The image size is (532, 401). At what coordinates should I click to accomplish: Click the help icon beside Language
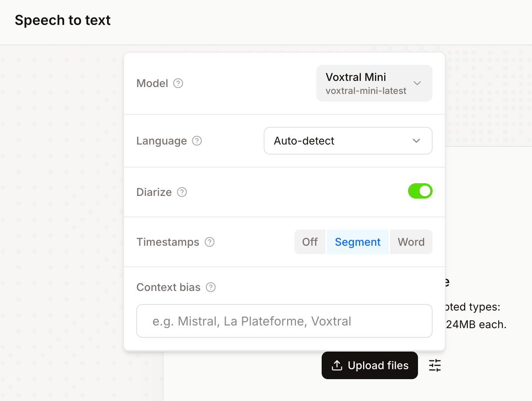coord(197,141)
